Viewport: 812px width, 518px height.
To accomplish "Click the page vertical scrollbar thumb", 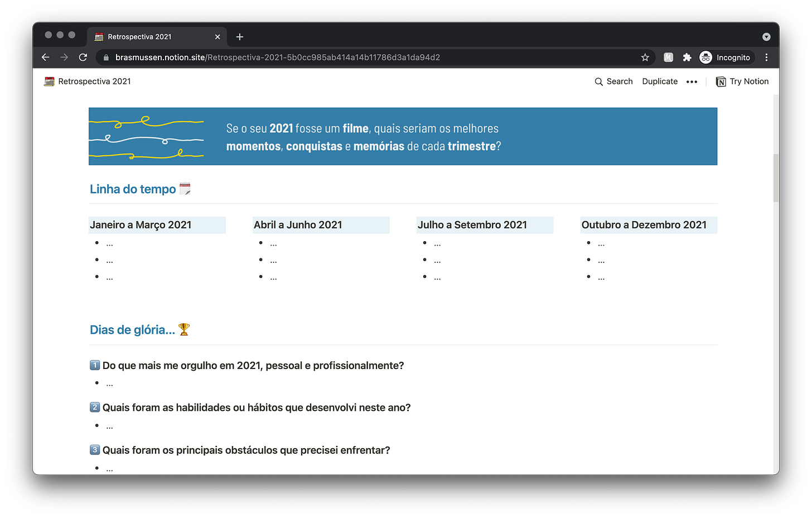I will [x=776, y=178].
